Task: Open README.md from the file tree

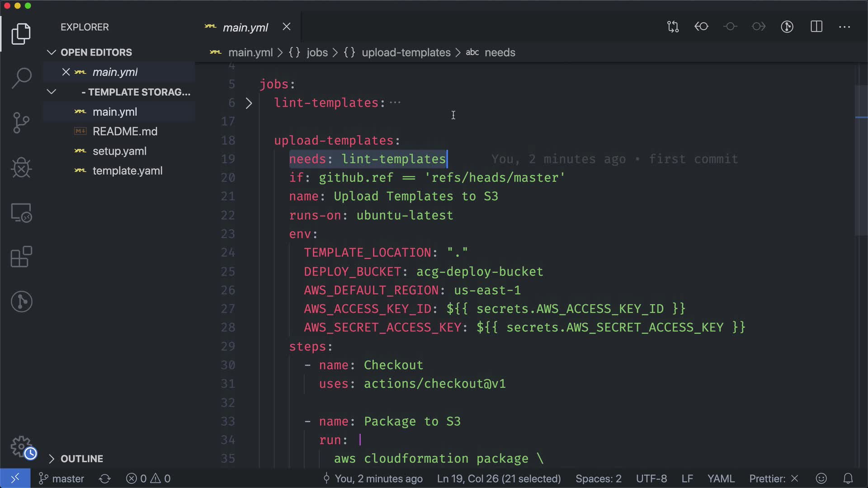Action: coord(125,131)
